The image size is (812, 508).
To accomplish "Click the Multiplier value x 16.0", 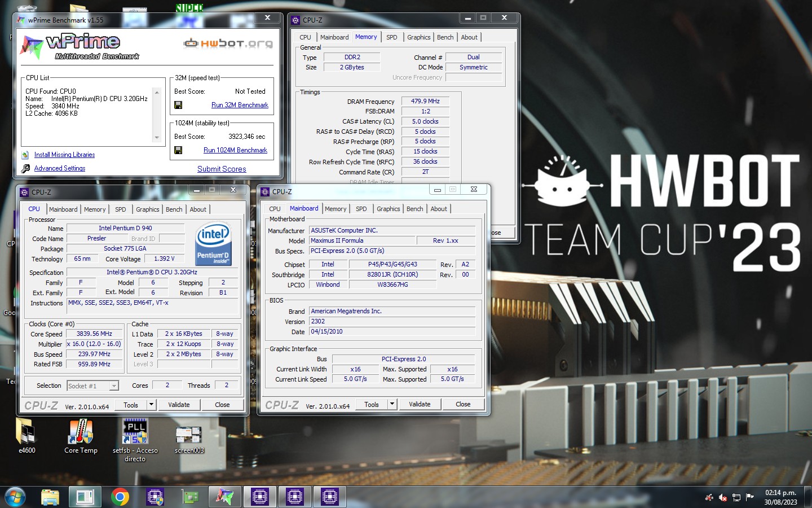I will coord(94,344).
